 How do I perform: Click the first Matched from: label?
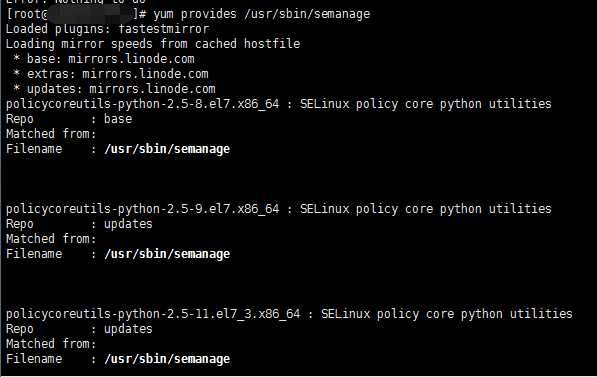pyautogui.click(x=51, y=134)
